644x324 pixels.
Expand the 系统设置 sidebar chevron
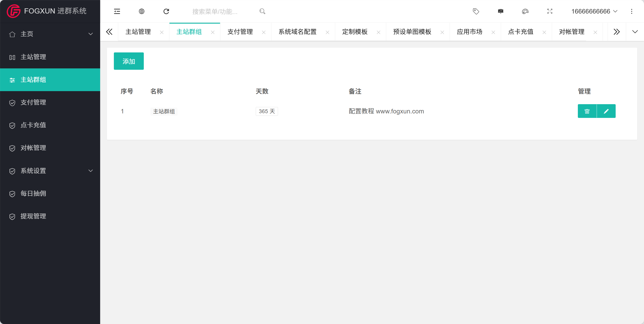click(91, 171)
